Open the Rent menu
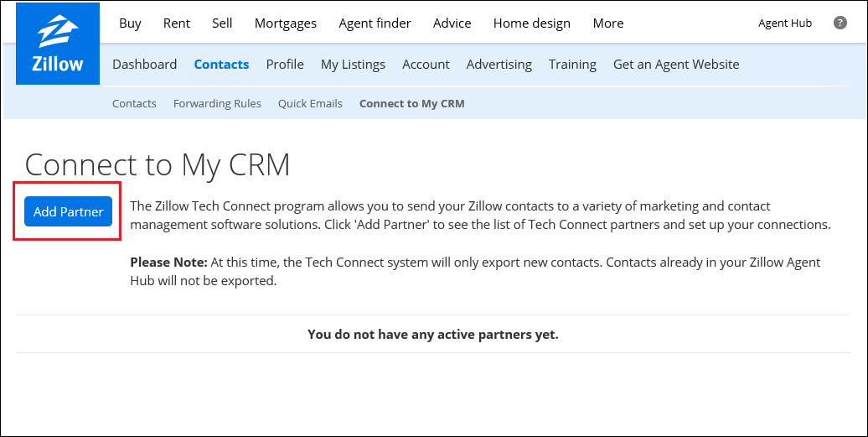 coord(177,23)
